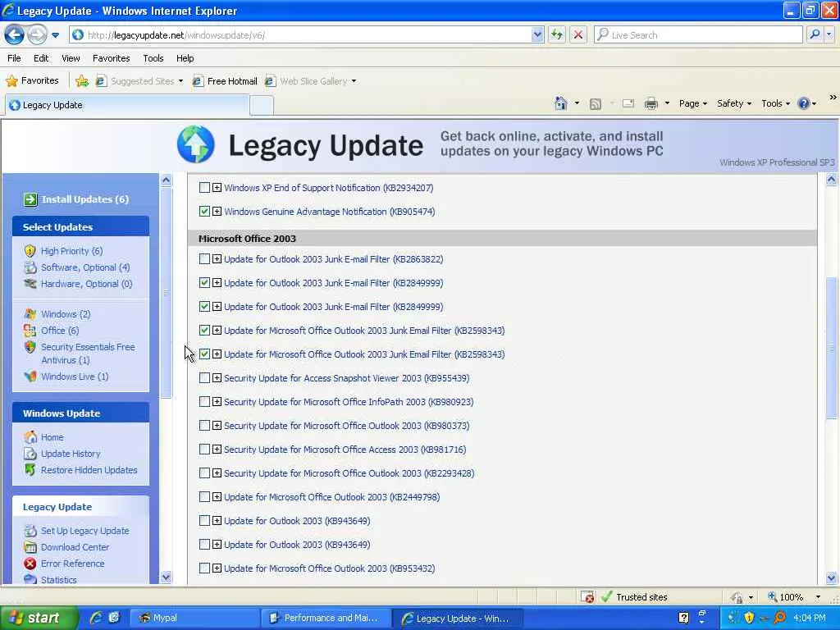Click the Start button on taskbar
The height and width of the screenshot is (630, 840).
(39, 618)
